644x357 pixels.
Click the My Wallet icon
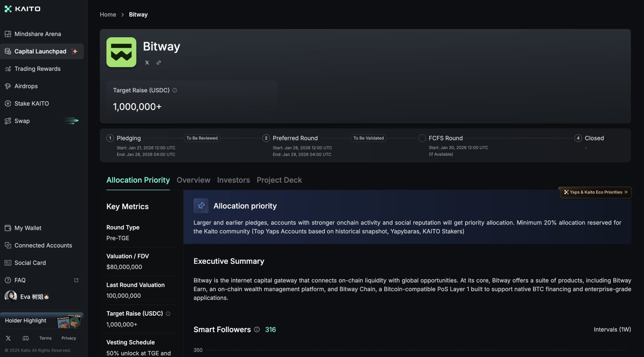8,228
